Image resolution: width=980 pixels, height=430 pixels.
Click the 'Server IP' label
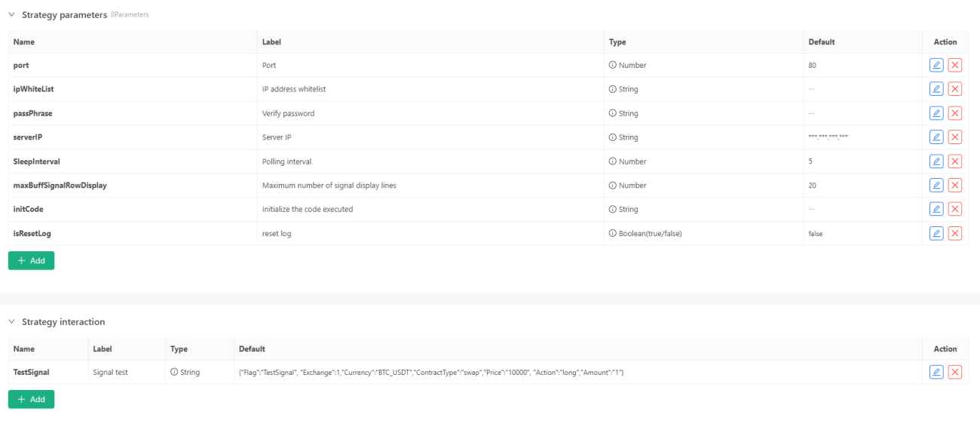tap(278, 137)
